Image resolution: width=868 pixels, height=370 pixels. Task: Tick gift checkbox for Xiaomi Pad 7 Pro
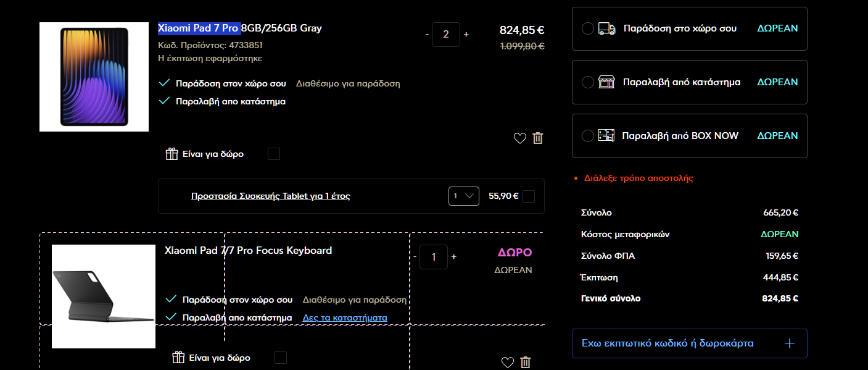[x=274, y=154]
